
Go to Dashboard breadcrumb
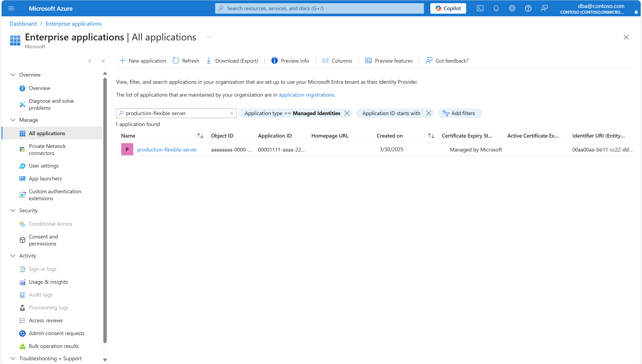[x=23, y=24]
